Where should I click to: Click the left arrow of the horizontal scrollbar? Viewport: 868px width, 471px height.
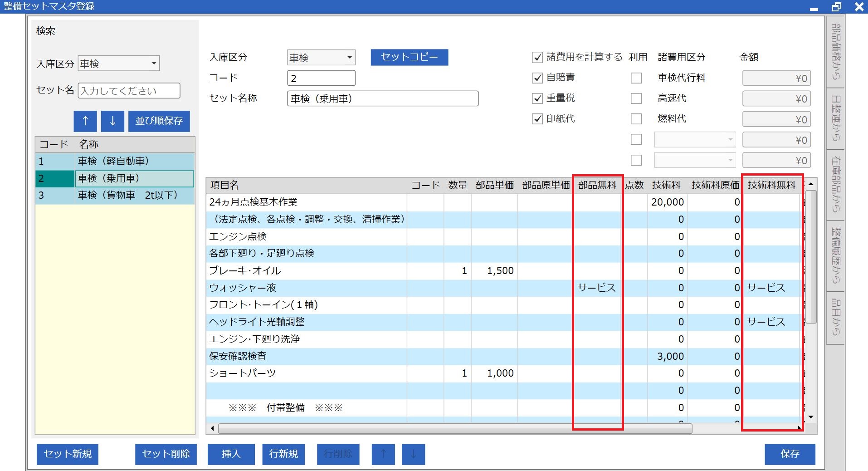(x=212, y=428)
